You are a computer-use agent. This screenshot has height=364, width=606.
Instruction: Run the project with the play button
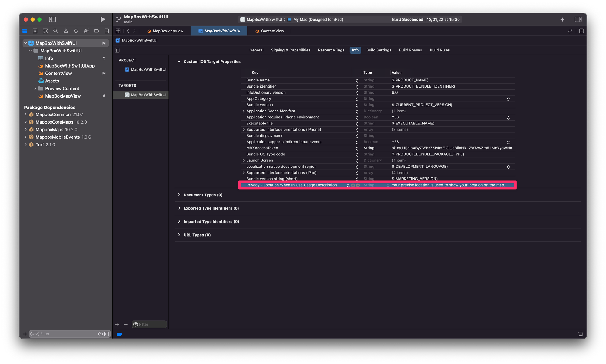(103, 19)
